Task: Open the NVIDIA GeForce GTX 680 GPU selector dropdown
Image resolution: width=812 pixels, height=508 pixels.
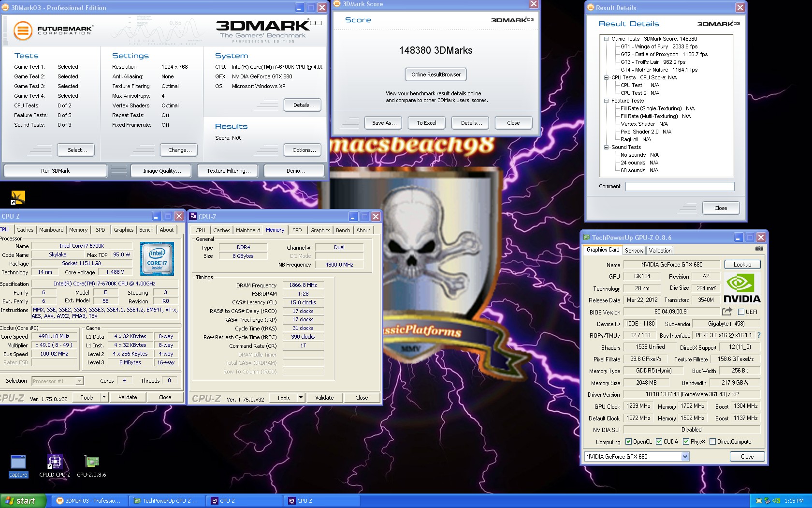Action: 685,456
